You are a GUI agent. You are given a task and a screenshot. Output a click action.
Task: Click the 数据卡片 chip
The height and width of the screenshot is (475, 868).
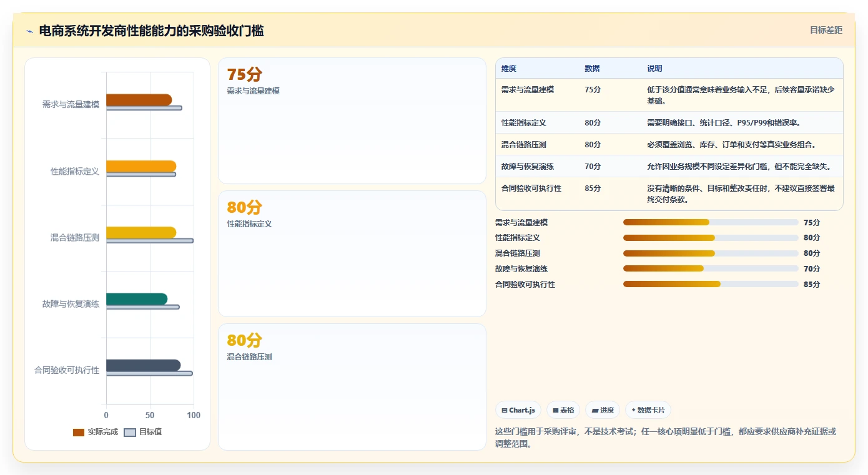point(648,410)
